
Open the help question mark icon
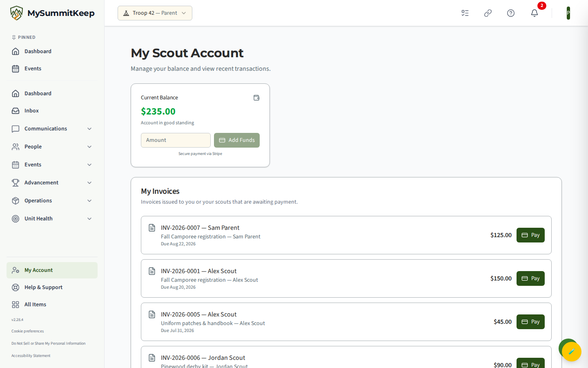coord(511,13)
